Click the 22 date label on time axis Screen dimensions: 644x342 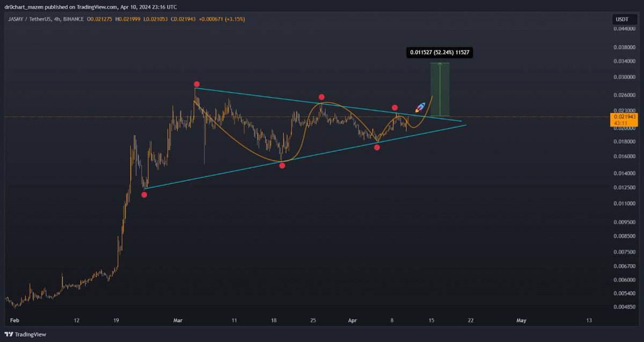470,320
